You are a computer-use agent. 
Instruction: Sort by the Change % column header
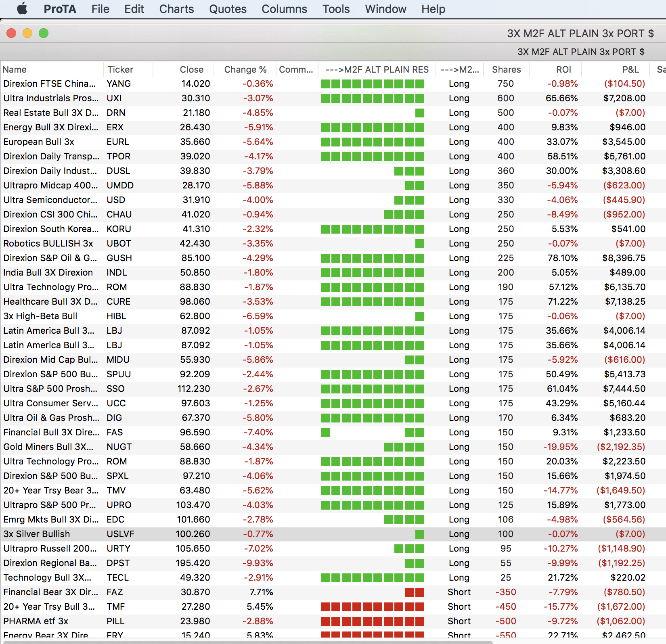coord(245,69)
